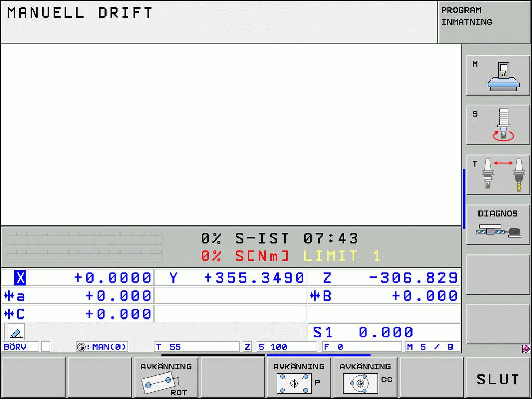The width and height of the screenshot is (532, 399).
Task: Click the Z tool axis indicator
Action: [247, 347]
